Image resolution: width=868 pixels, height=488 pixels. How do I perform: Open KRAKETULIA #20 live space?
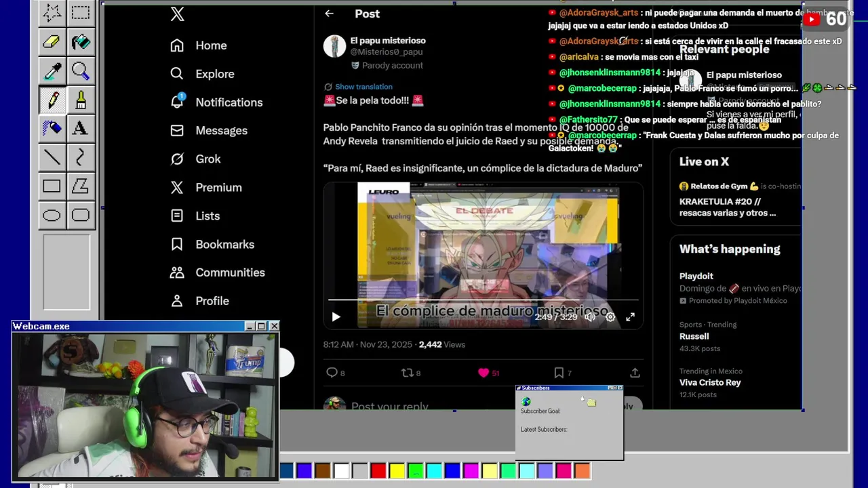coord(728,207)
